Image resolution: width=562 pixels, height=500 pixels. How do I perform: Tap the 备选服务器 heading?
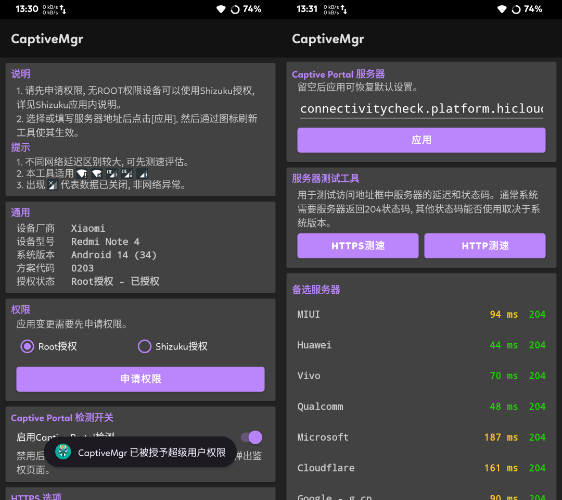click(316, 290)
